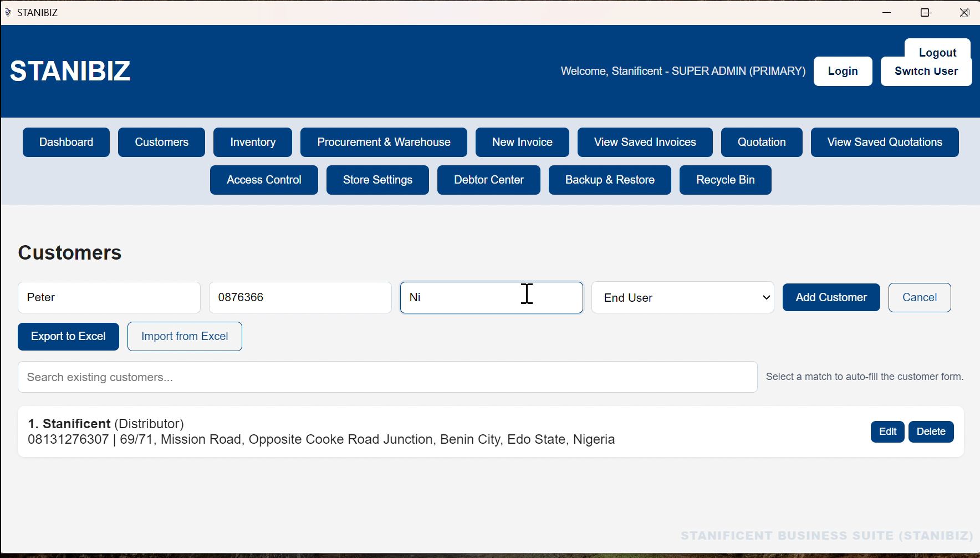The width and height of the screenshot is (980, 558).
Task: Create a New Invoice
Action: click(522, 142)
